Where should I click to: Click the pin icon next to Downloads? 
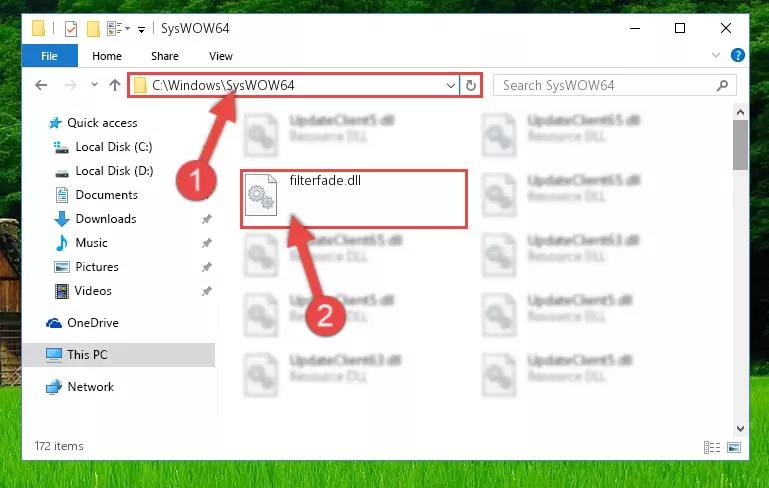point(207,219)
